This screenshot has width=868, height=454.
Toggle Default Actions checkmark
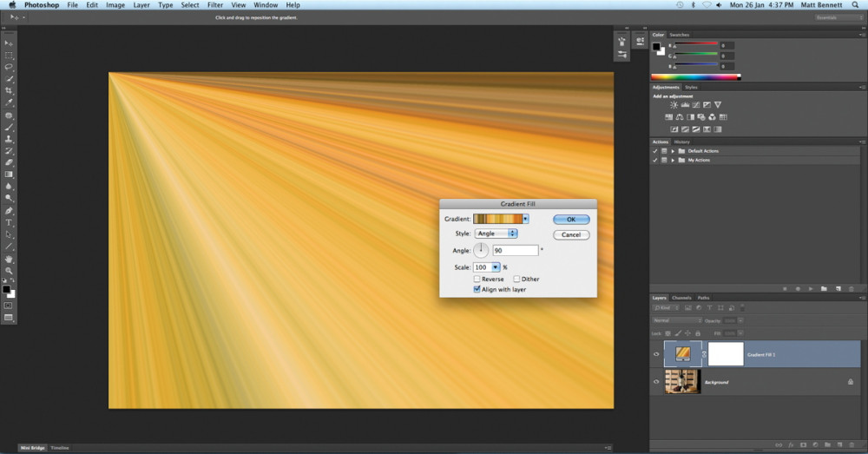654,150
